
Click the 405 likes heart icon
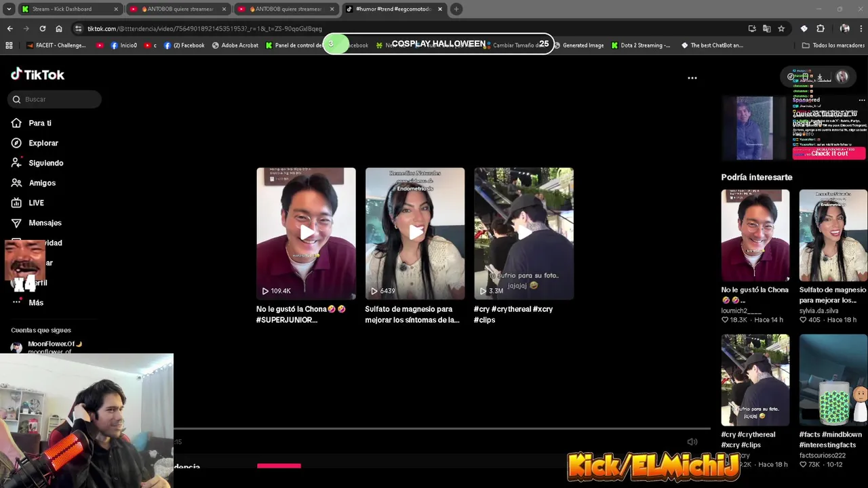803,320
